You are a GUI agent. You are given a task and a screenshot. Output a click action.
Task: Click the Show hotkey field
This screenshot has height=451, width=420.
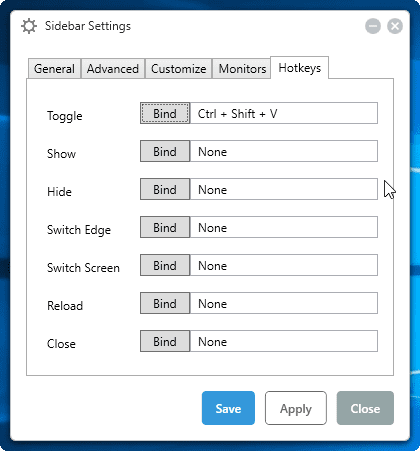[x=284, y=151]
